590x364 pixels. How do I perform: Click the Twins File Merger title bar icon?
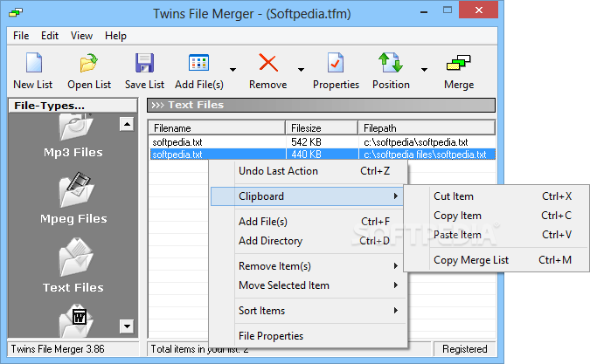(16, 13)
